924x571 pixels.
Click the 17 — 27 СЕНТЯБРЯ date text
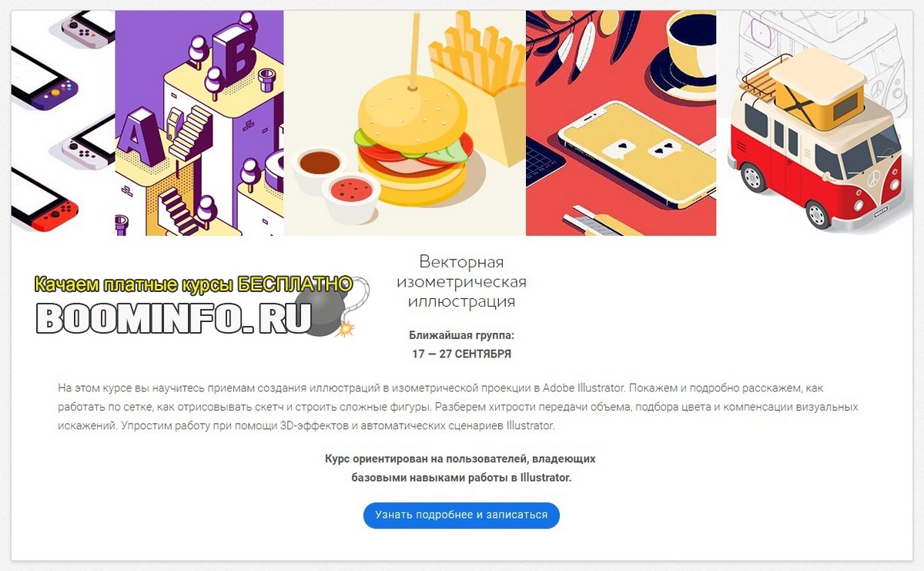pos(461,354)
